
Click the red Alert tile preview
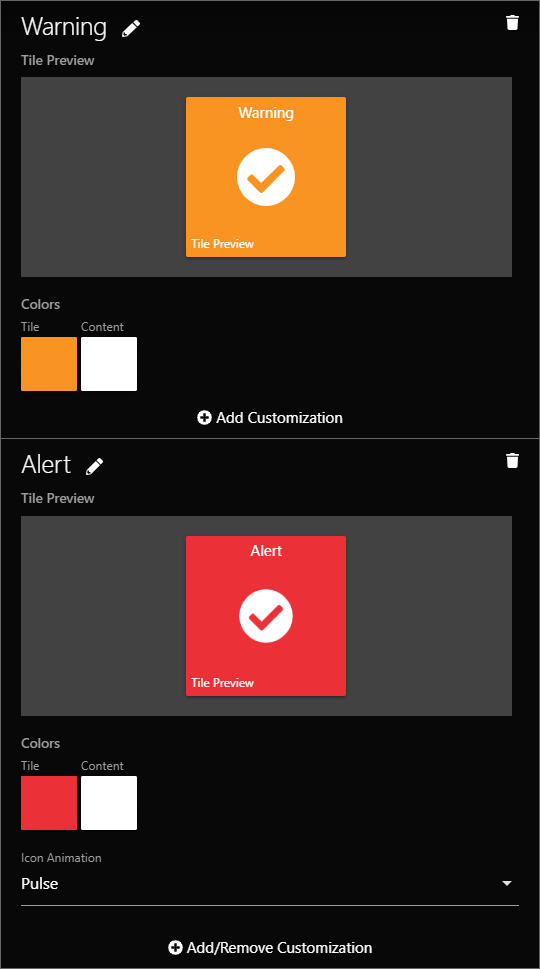click(266, 616)
